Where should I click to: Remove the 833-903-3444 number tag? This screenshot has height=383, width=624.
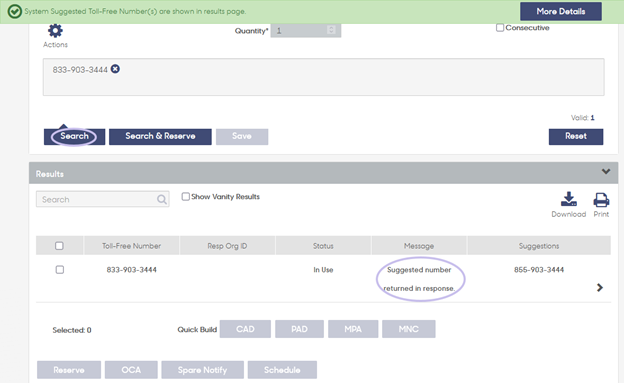pos(115,69)
